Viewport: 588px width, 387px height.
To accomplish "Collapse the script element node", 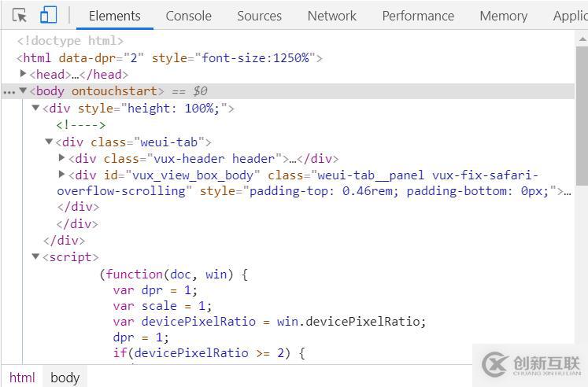I will click(x=35, y=257).
